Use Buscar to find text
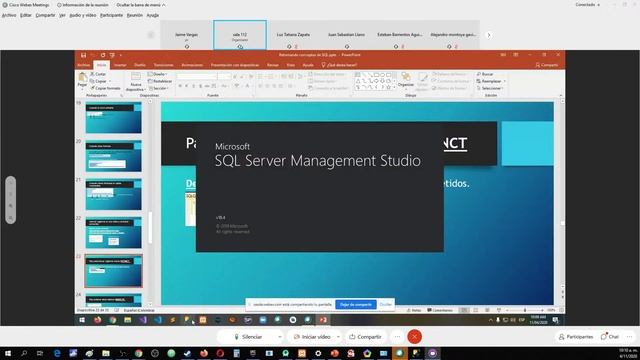 [485, 74]
